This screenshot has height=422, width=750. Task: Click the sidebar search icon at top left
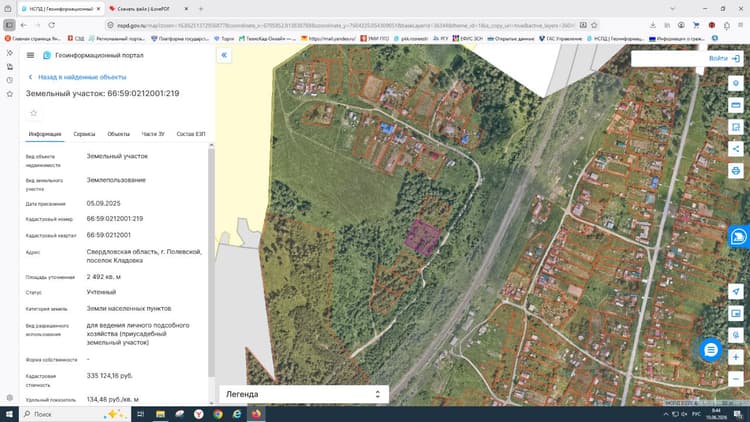pyautogui.click(x=10, y=53)
